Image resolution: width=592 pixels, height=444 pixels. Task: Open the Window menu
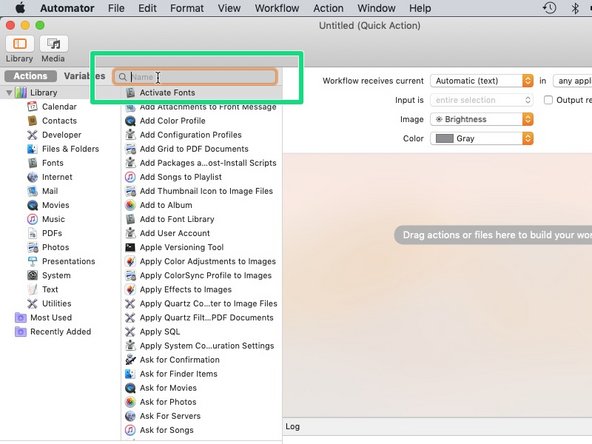point(376,8)
